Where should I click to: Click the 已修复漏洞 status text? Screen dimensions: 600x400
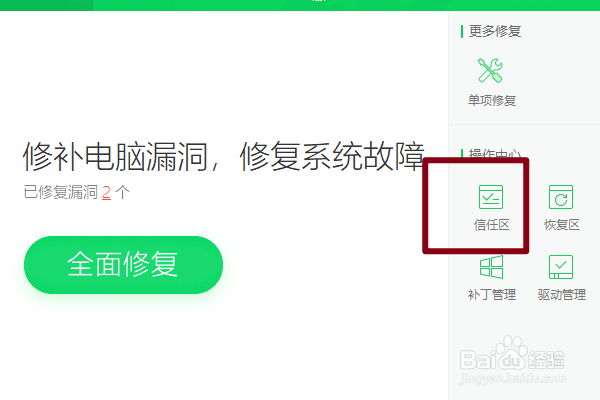pos(60,192)
